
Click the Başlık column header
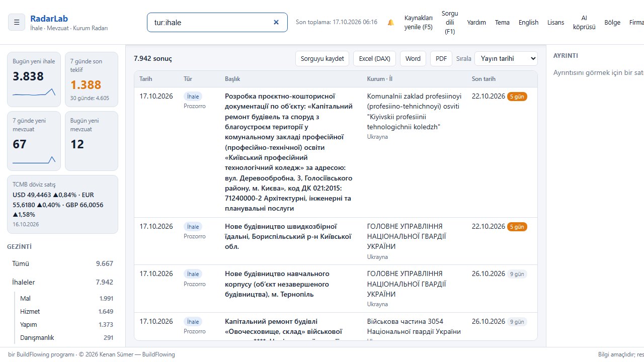(x=232, y=79)
